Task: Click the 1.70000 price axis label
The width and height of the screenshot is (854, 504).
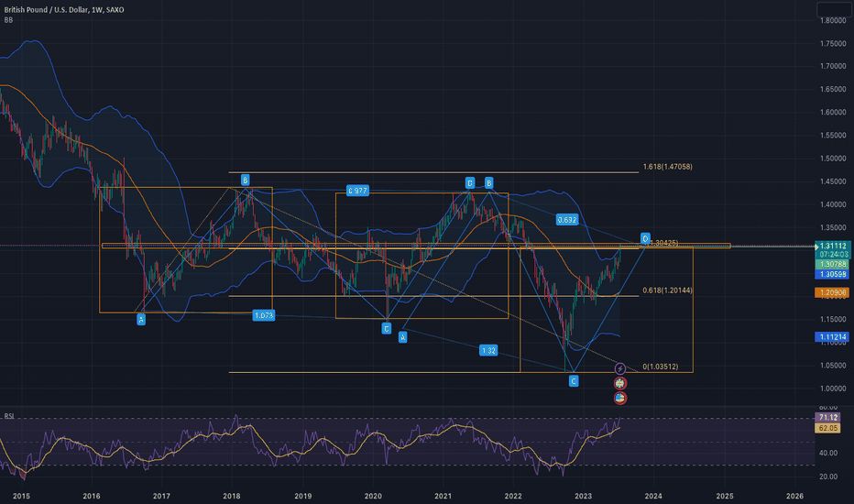Action: [x=833, y=66]
